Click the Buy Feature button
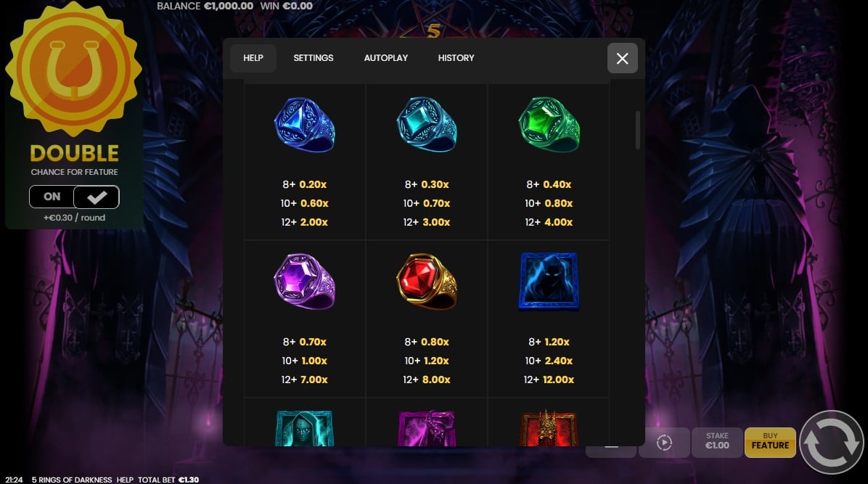This screenshot has height=484, width=868. click(x=770, y=443)
